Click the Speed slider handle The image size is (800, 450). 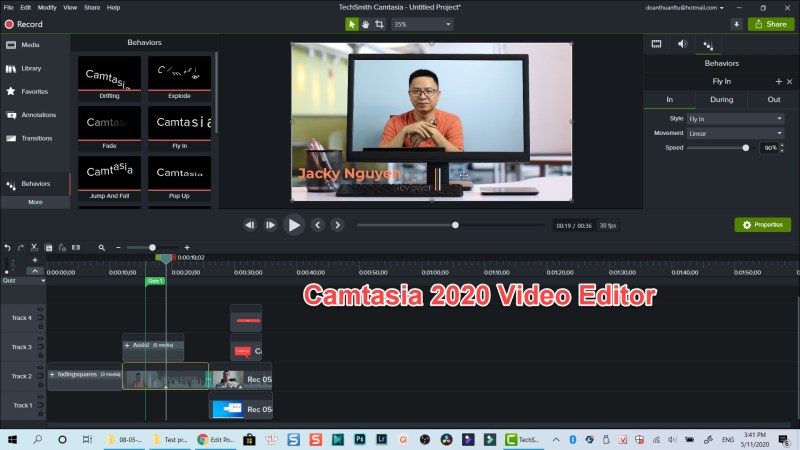(746, 148)
